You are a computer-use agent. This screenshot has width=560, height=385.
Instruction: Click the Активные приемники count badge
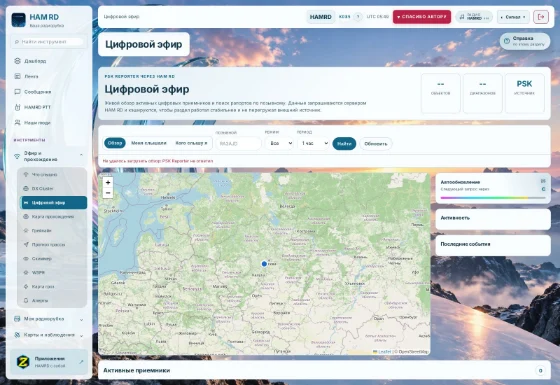pos(540,370)
